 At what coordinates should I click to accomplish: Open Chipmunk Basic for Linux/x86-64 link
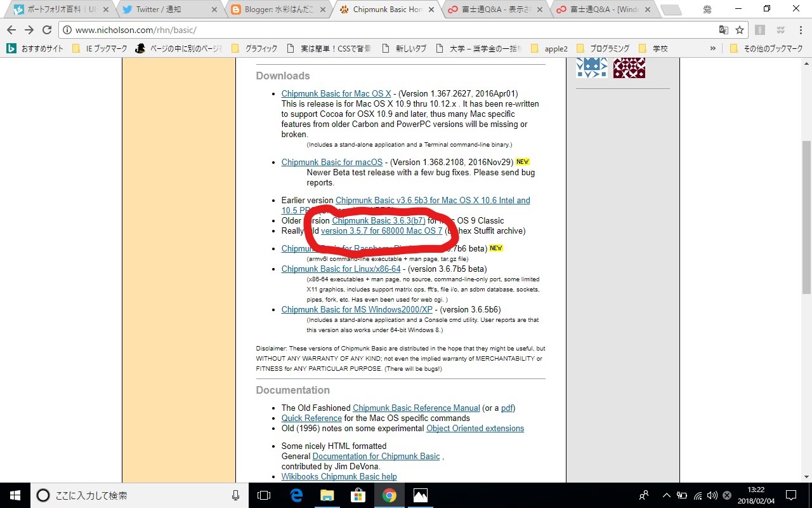[x=341, y=269]
